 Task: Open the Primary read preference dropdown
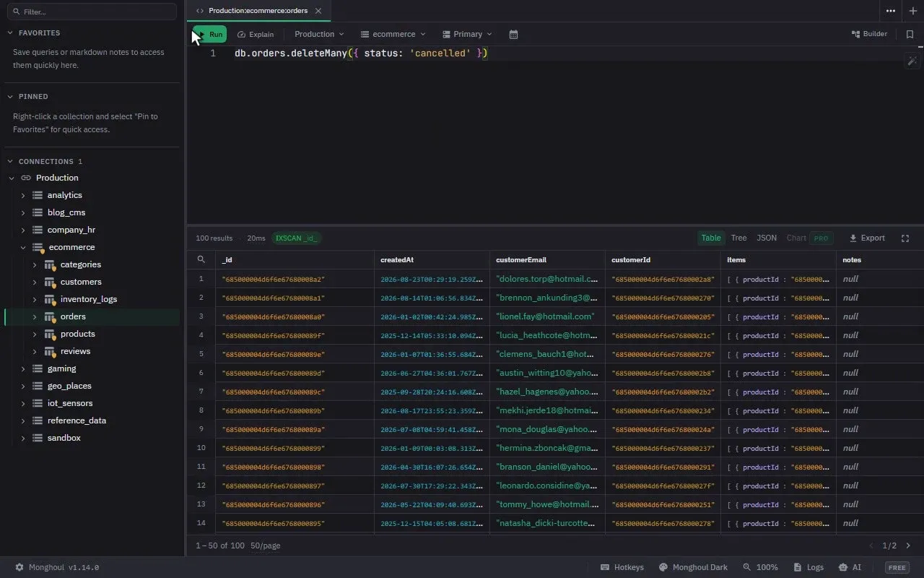point(467,34)
